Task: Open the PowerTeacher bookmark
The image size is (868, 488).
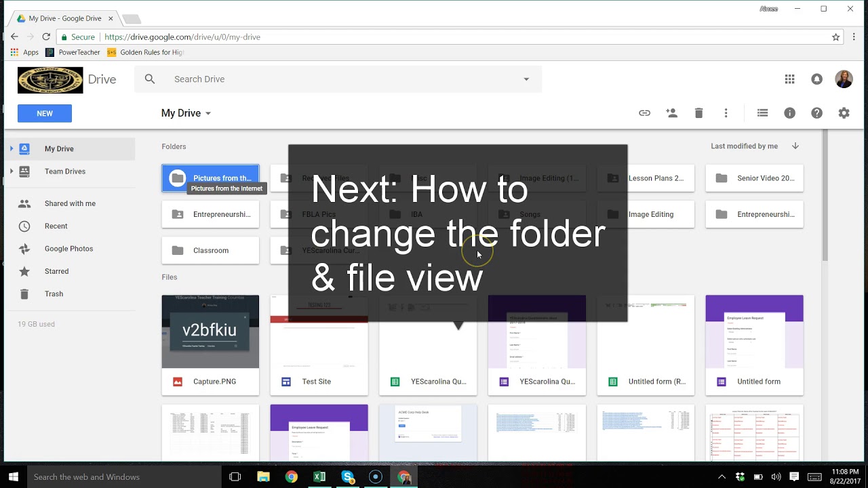Action: pos(73,52)
